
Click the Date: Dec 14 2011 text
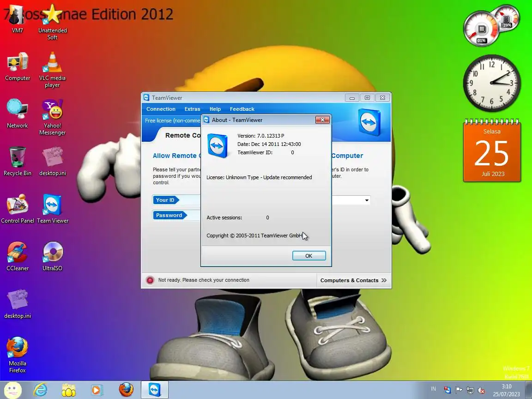[269, 144]
